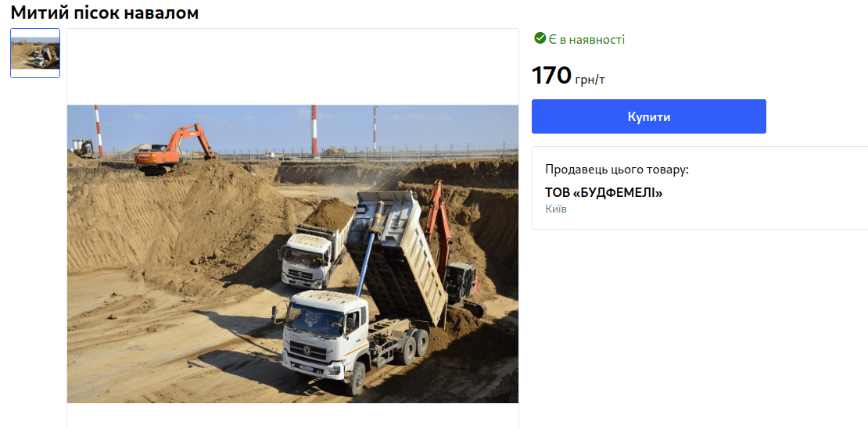
Task: Click the foreground truck's front wheel
Action: 356,377
